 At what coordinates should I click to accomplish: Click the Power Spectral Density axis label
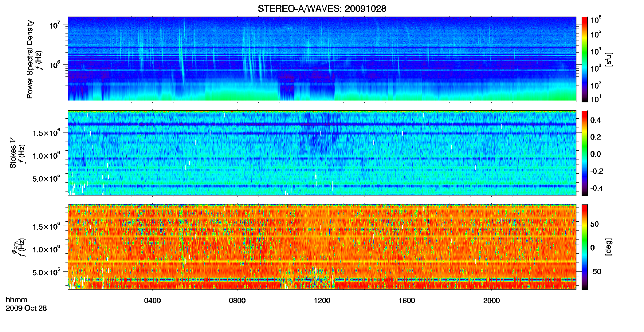(30, 59)
